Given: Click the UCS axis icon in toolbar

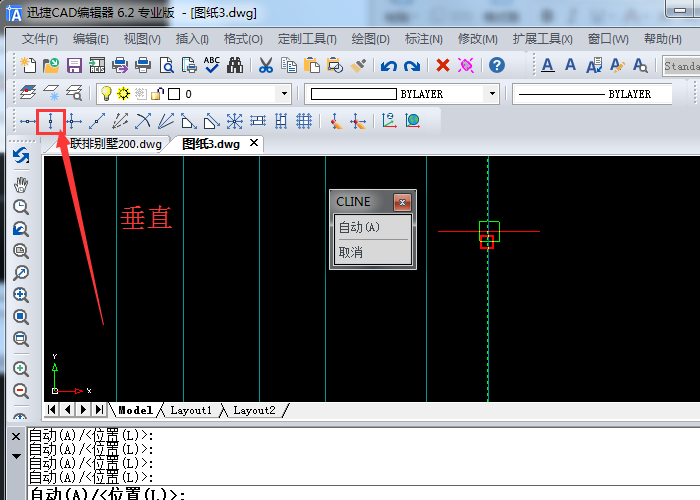Looking at the screenshot, I should click(389, 121).
